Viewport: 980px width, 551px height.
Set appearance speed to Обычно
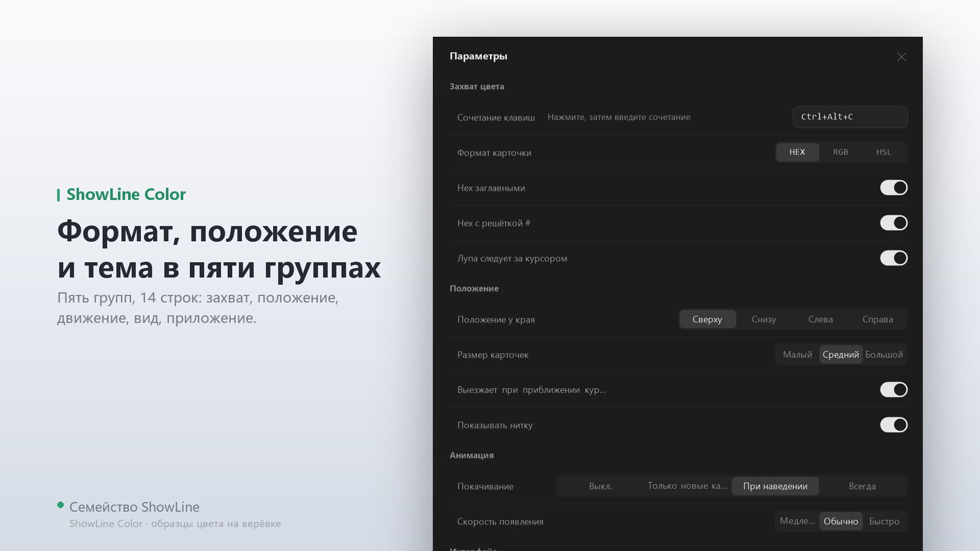tap(840, 521)
